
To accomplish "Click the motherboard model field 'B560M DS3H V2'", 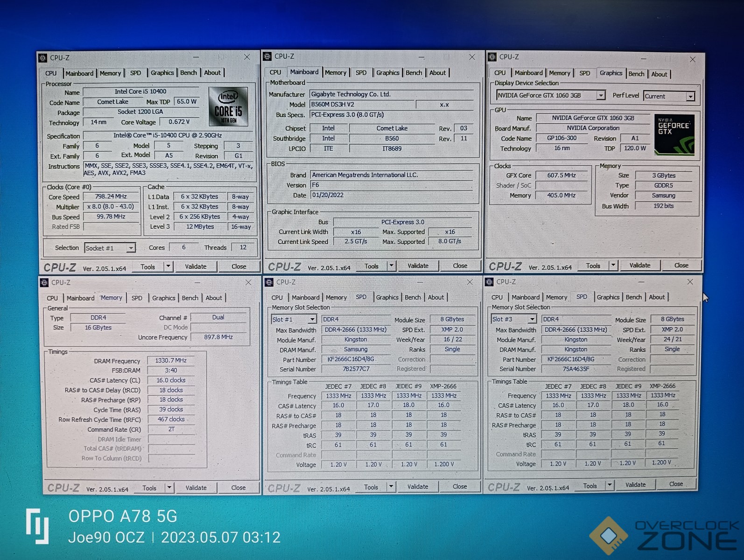I will tap(361, 105).
